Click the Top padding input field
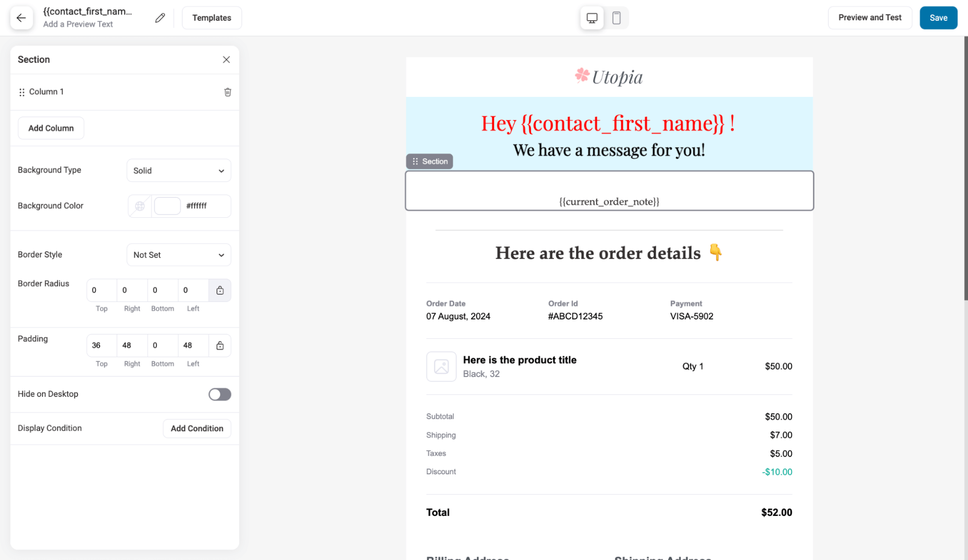The width and height of the screenshot is (968, 560). click(102, 345)
